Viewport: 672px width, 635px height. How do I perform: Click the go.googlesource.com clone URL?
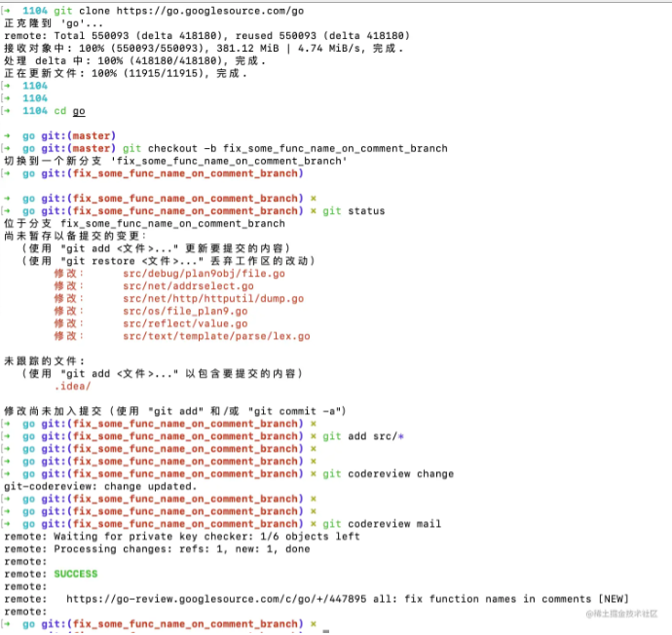click(210, 11)
